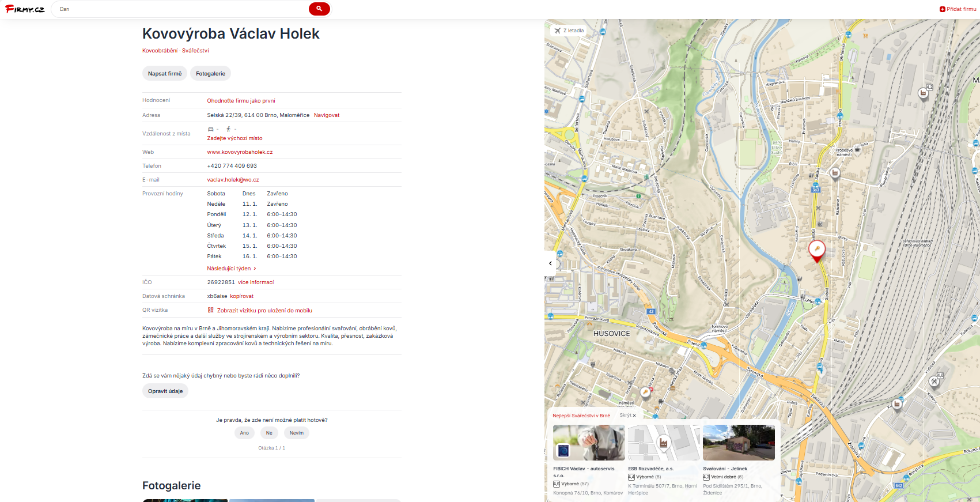Answer Ano to the payment question
Image resolution: width=980 pixels, height=502 pixels.
pyautogui.click(x=244, y=433)
